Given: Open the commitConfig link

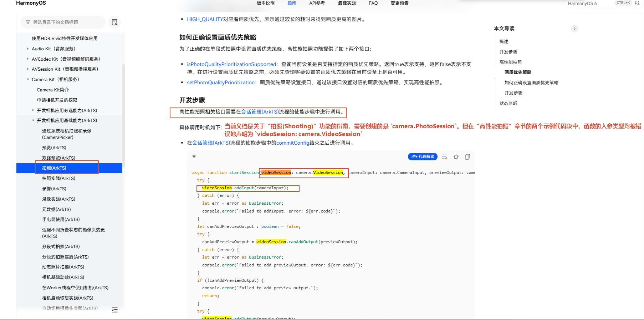Looking at the screenshot, I should 293,143.
